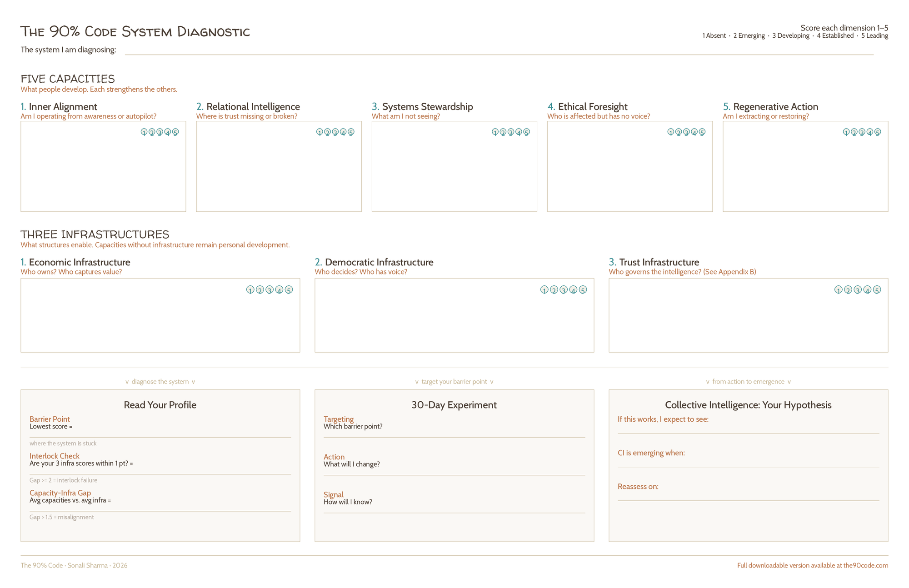Click 'Gap >= 2 = interlock failure' note
This screenshot has width=909, height=588.
pos(63,480)
